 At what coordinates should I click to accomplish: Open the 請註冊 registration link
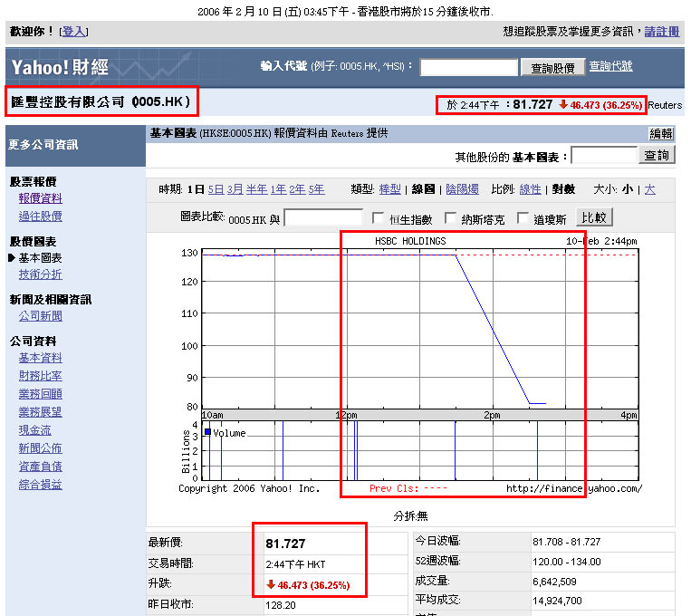pyautogui.click(x=661, y=32)
